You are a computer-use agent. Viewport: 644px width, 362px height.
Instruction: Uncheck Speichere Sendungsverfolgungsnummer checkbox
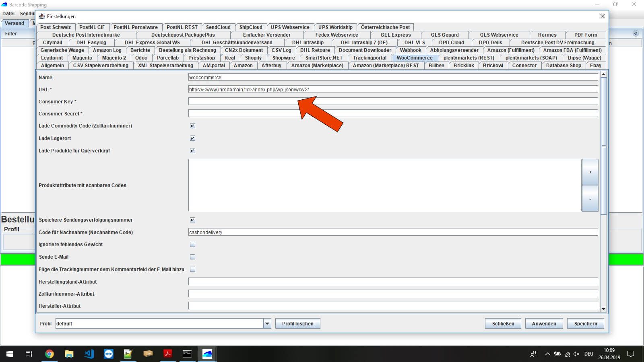click(192, 220)
